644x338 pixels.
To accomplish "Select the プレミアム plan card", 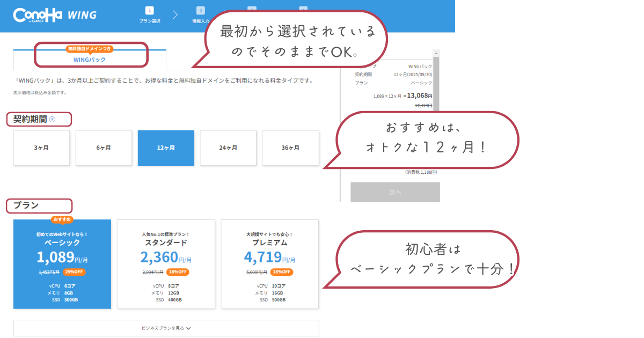I will [x=270, y=264].
